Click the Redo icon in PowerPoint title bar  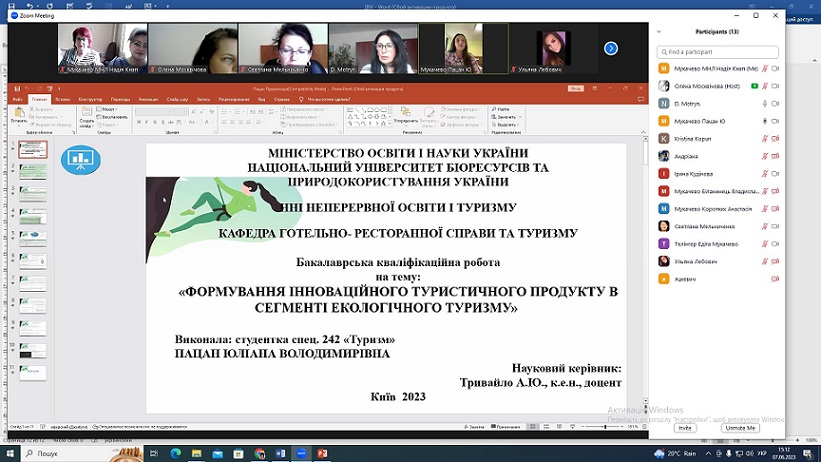[39, 89]
